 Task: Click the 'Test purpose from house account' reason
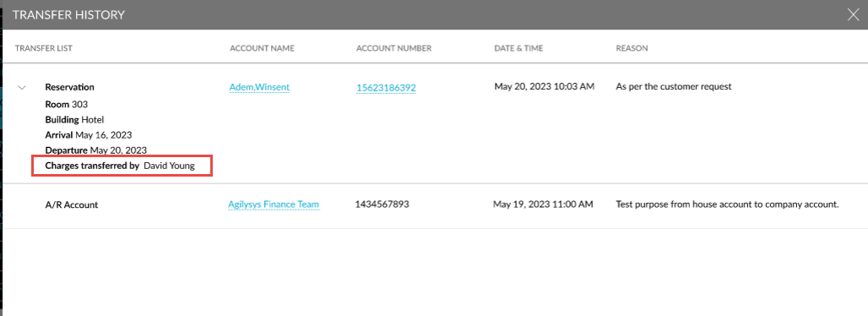(x=727, y=204)
